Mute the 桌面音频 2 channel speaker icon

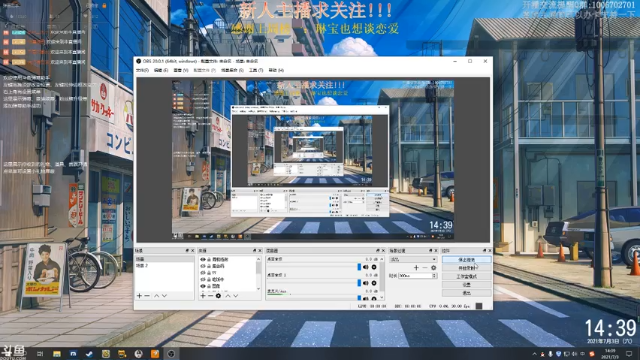(366, 283)
